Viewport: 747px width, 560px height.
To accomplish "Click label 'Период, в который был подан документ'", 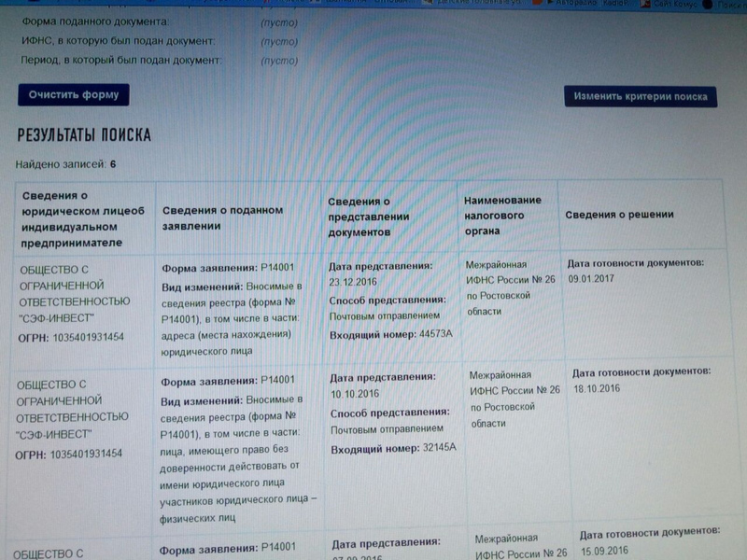I will click(x=121, y=60).
